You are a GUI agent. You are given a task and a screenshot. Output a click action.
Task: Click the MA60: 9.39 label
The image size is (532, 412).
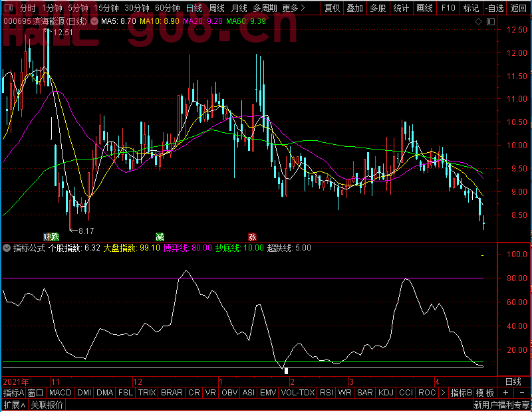246,21
